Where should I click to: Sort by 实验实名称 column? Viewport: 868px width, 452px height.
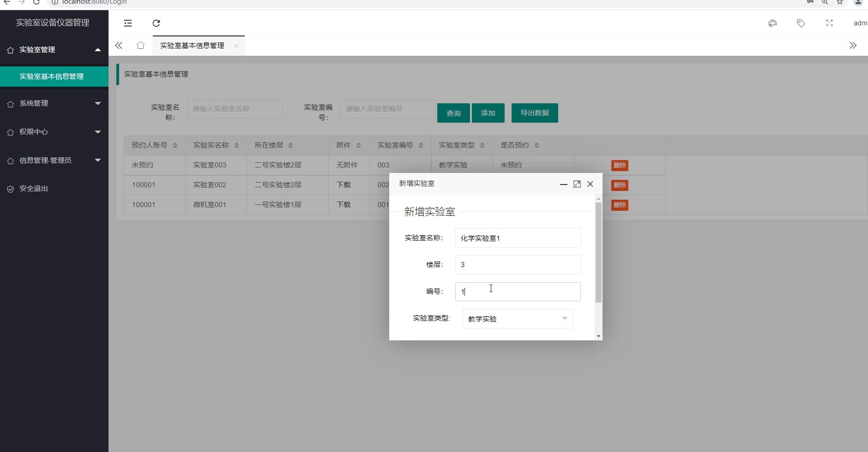(x=236, y=145)
